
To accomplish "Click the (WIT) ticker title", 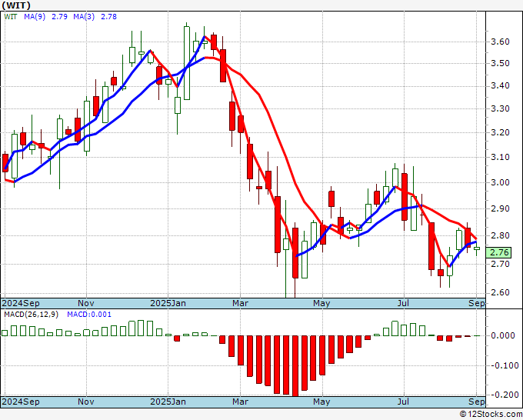I will click(16, 5).
